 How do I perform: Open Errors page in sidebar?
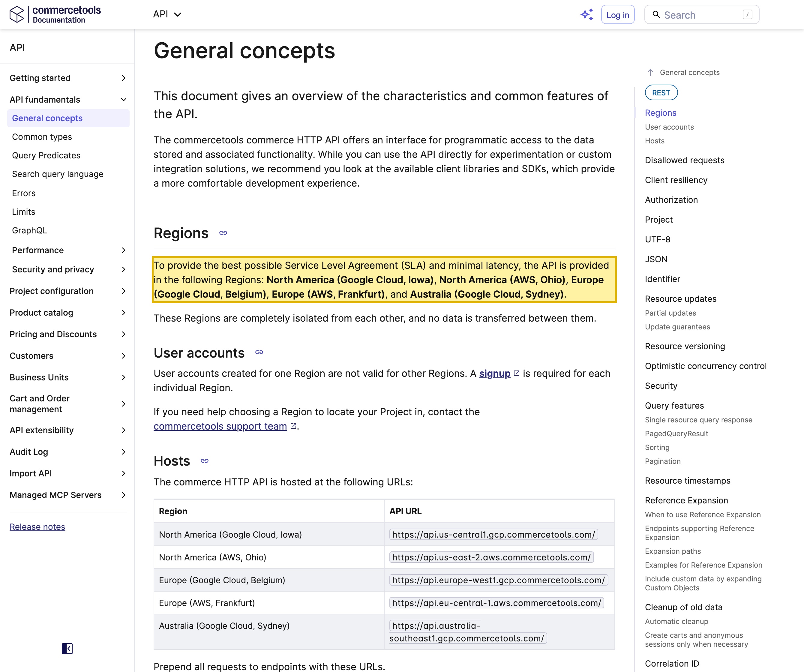pyautogui.click(x=24, y=193)
